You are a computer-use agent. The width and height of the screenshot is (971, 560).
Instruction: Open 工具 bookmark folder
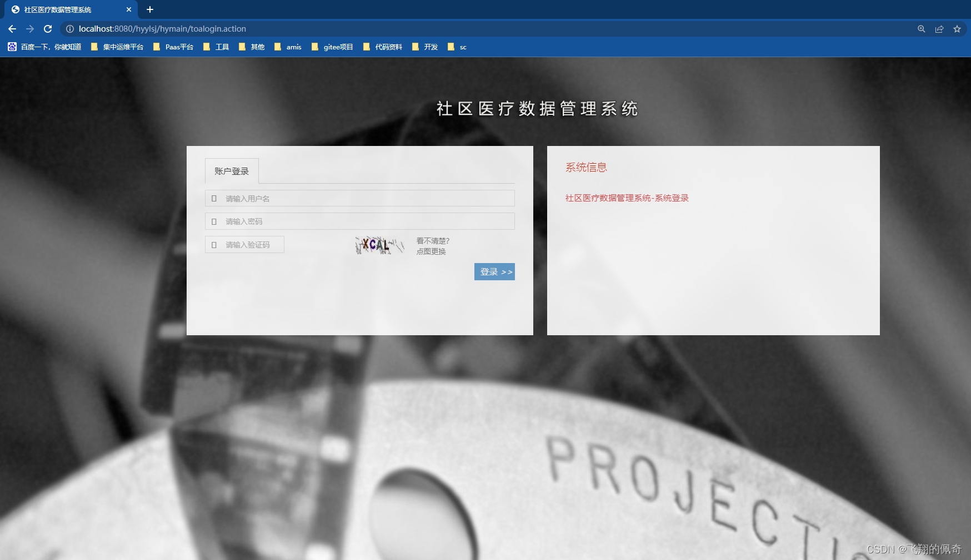pyautogui.click(x=216, y=47)
